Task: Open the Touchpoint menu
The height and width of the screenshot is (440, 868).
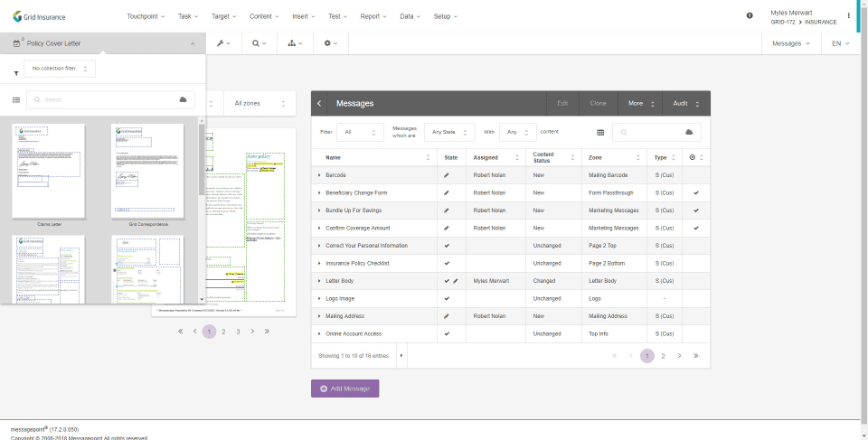Action: click(x=146, y=16)
